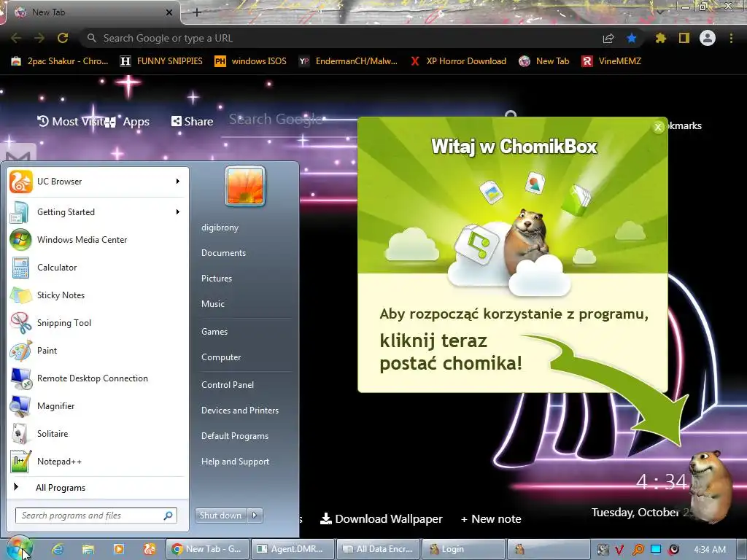747x560 pixels.
Task: Click the Shut down button
Action: tap(221, 515)
